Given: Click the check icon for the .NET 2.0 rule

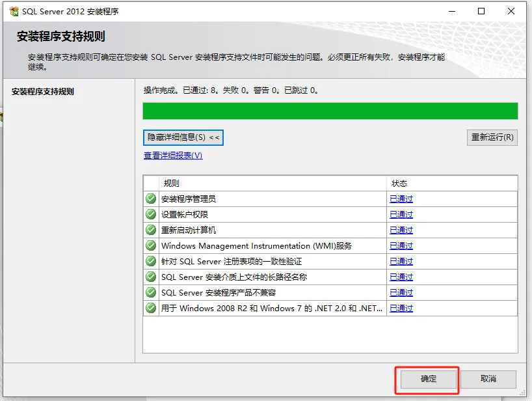Looking at the screenshot, I should click(x=151, y=308).
